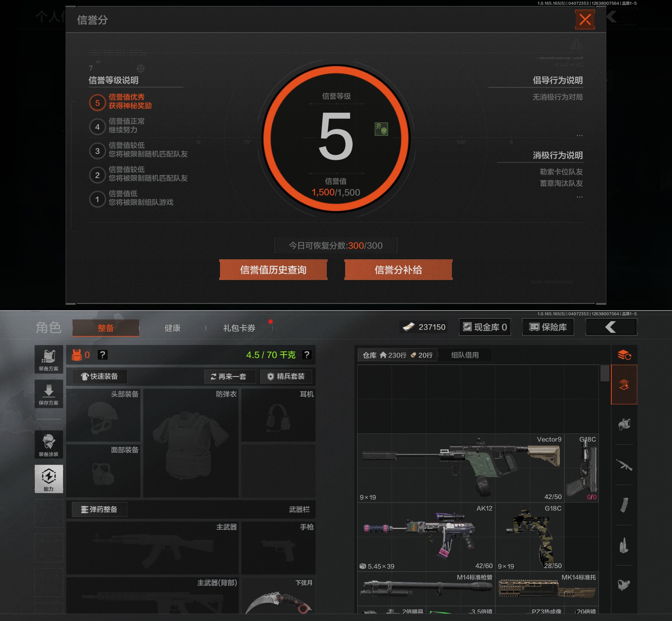672x621 pixels.
Task: Filter warehouse by the bullets (ammo) icon
Action: tap(624, 545)
